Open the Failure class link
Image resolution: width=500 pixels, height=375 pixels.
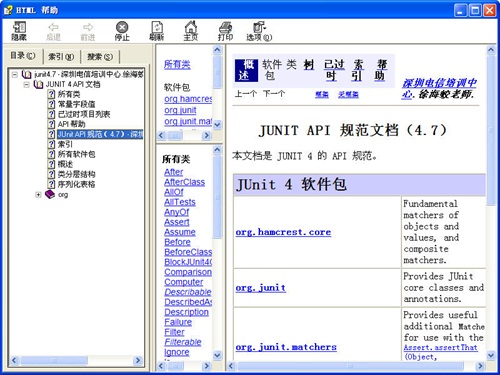tap(178, 322)
